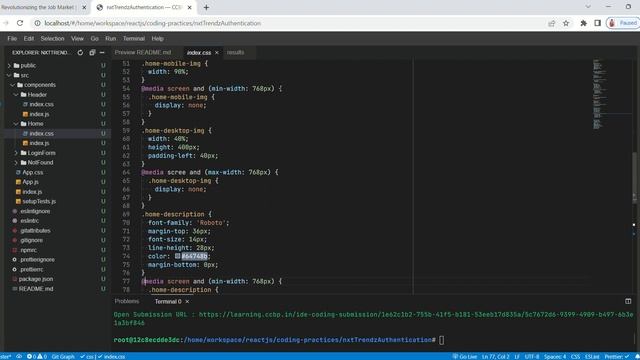The width and height of the screenshot is (640, 360).
Task: Open the .prettierrc file
Action: coord(31,269)
